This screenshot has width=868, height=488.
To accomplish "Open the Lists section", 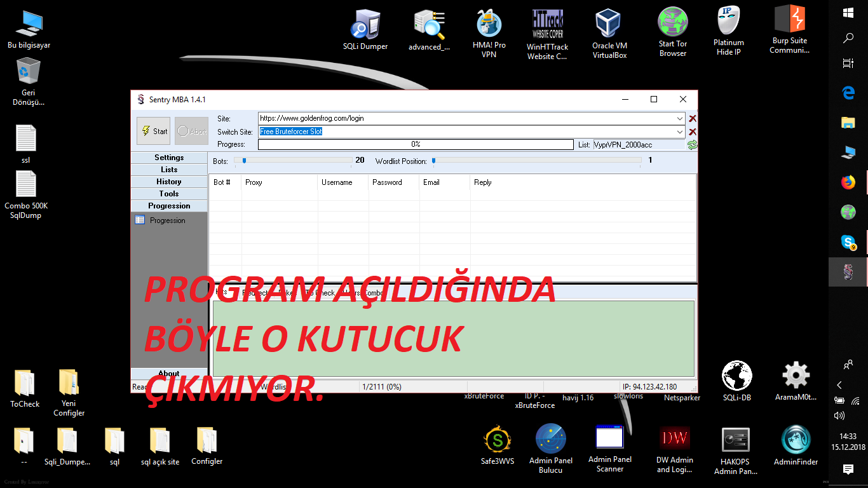I will [169, 170].
